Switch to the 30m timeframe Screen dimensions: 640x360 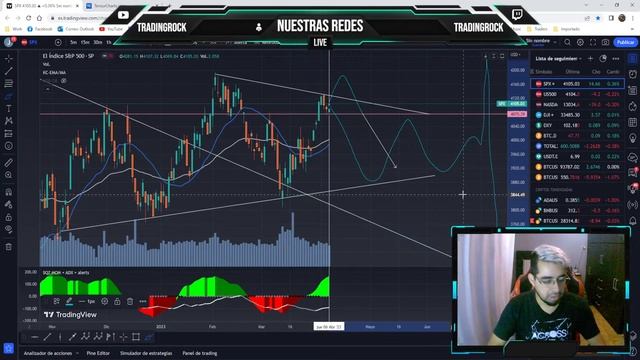(x=98, y=42)
